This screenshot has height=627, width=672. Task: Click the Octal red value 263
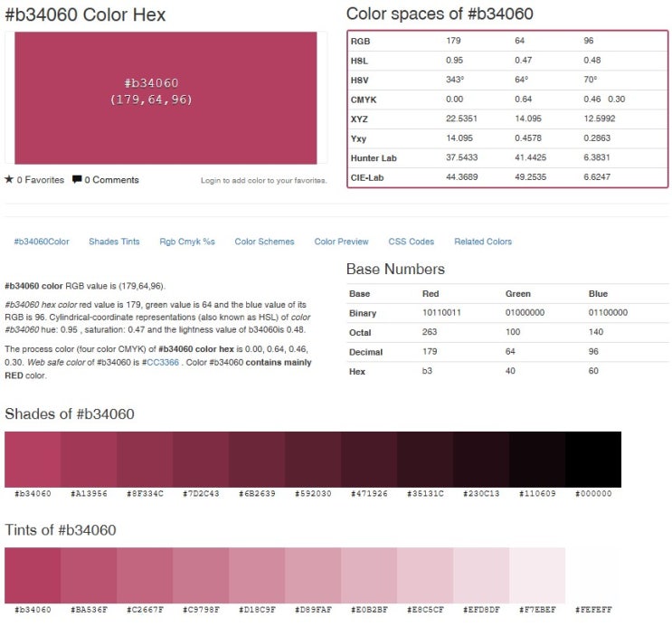click(430, 332)
